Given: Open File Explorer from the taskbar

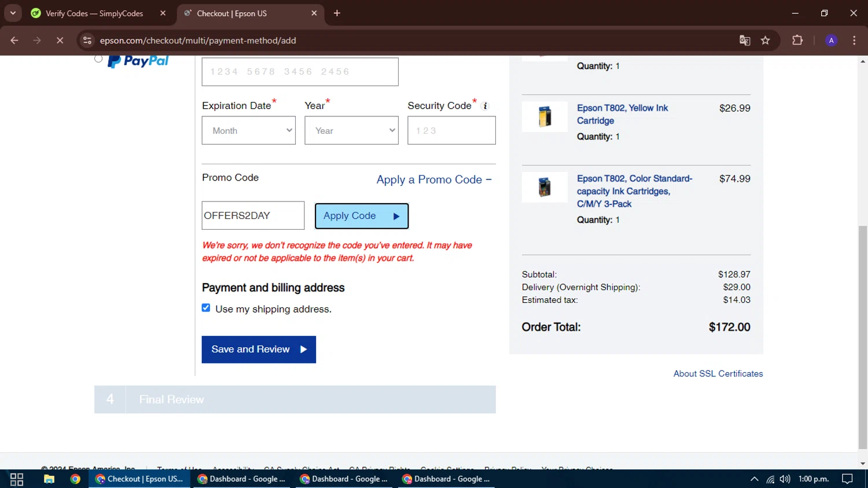Looking at the screenshot, I should click(49, 479).
